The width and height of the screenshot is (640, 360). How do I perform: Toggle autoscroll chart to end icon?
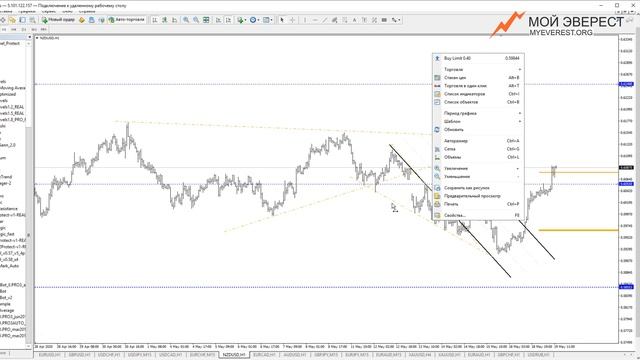(x=218, y=20)
